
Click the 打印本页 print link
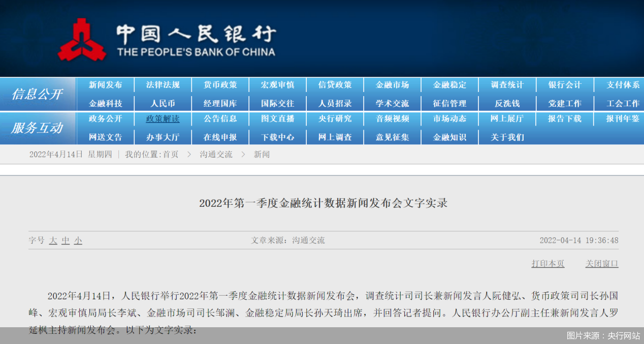[x=548, y=264]
